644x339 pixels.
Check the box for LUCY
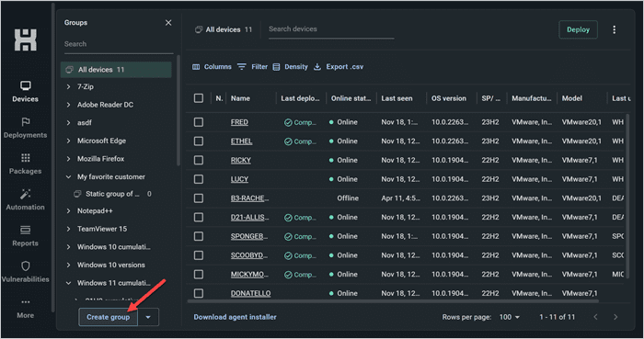[199, 179]
